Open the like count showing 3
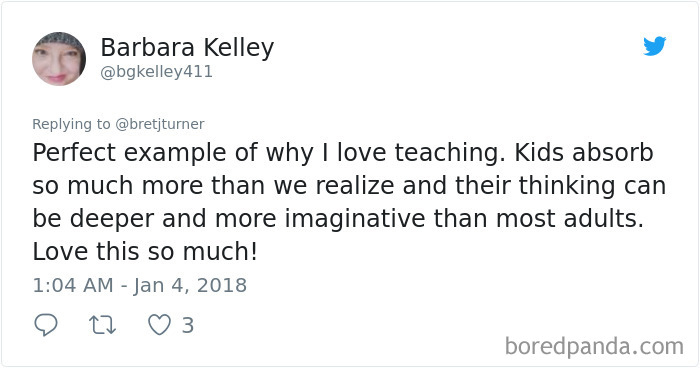Viewport: 700px width, 368px height. 188,325
